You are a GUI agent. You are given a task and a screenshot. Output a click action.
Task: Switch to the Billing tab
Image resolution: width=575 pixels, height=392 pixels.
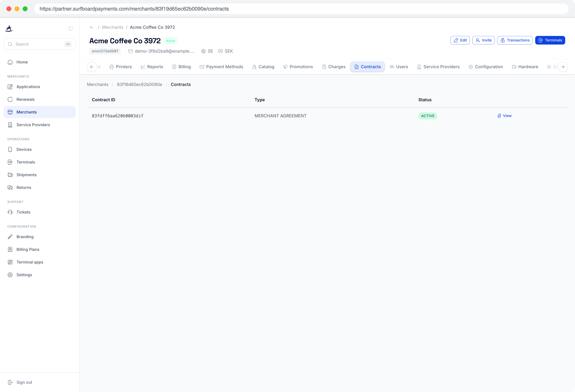[x=181, y=67]
